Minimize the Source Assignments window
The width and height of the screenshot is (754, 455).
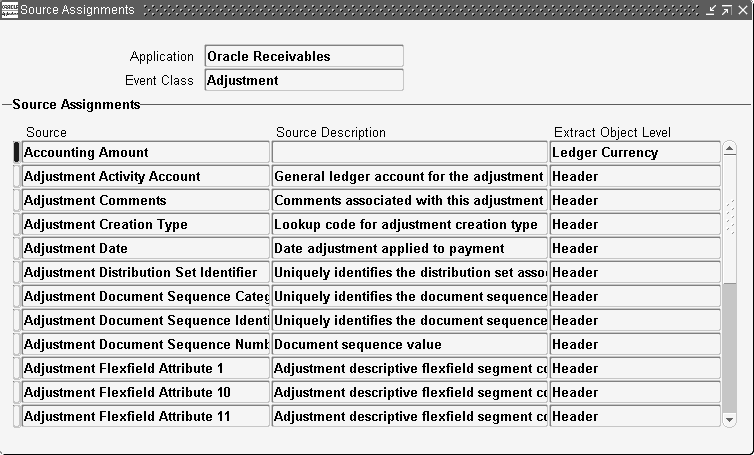(711, 10)
